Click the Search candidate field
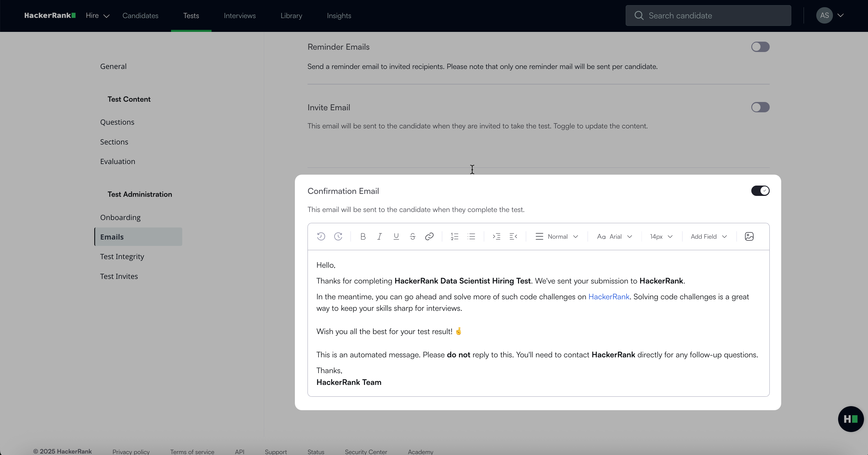This screenshot has width=868, height=455. coord(708,16)
